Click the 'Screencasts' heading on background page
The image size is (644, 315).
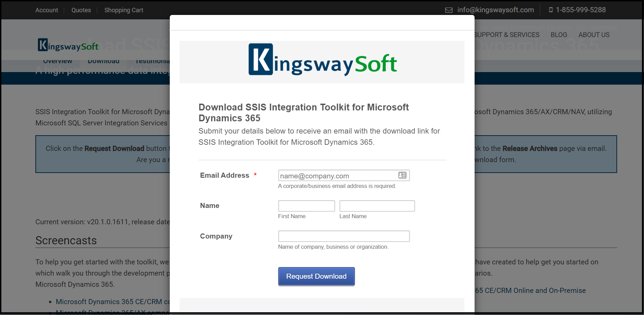coord(66,241)
